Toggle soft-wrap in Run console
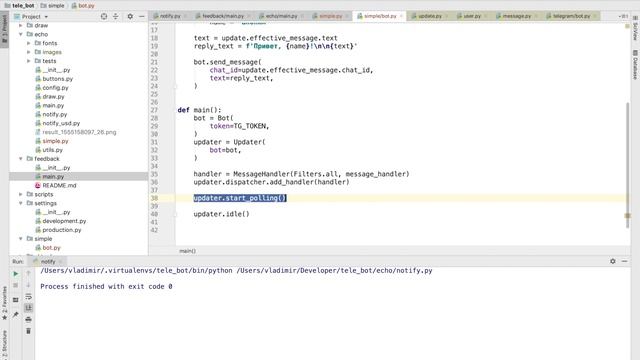Viewport: 640px width, 360px height. tap(28, 296)
